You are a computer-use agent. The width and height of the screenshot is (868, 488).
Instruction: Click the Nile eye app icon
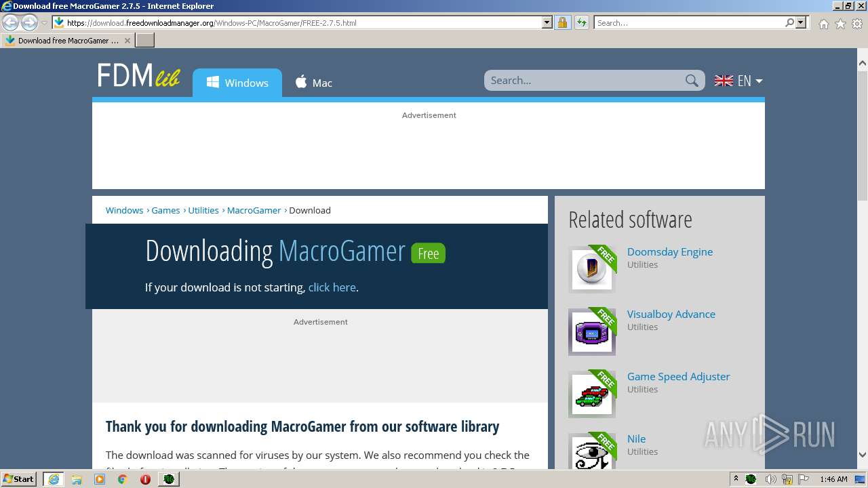tap(592, 451)
